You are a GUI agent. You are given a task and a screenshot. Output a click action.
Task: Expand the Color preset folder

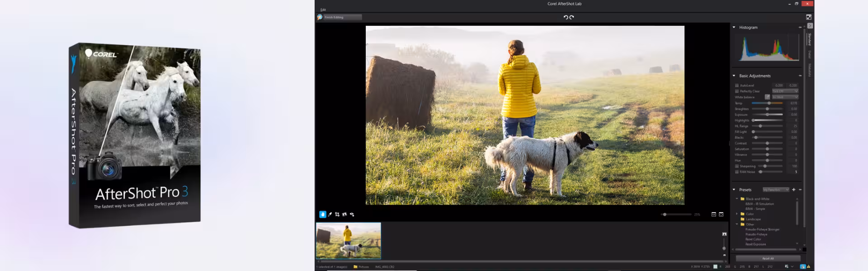pos(737,214)
